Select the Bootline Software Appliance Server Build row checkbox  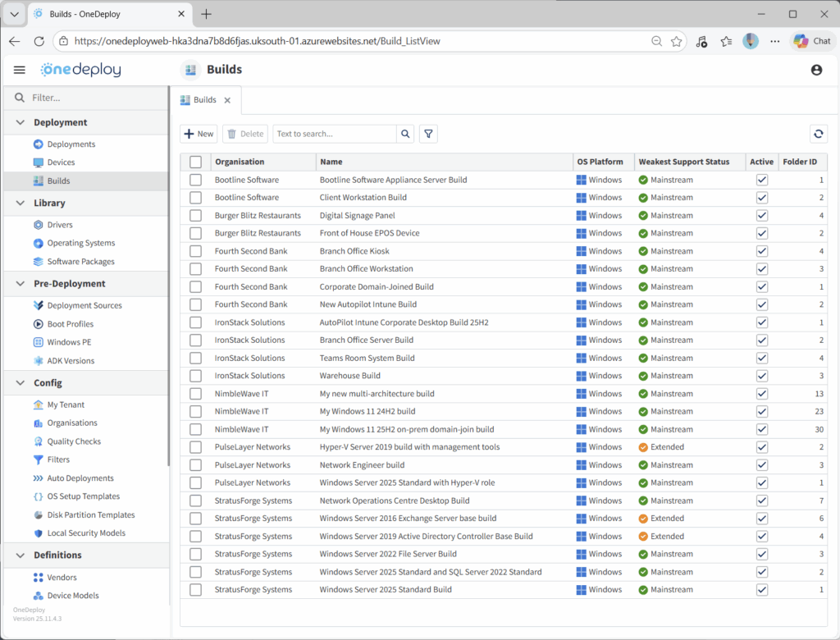195,180
